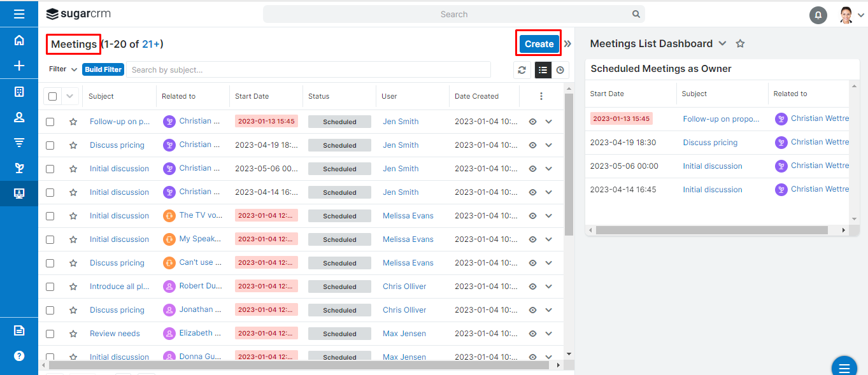
Task: Preview the Follow-up on p... meeting eye
Action: click(533, 122)
